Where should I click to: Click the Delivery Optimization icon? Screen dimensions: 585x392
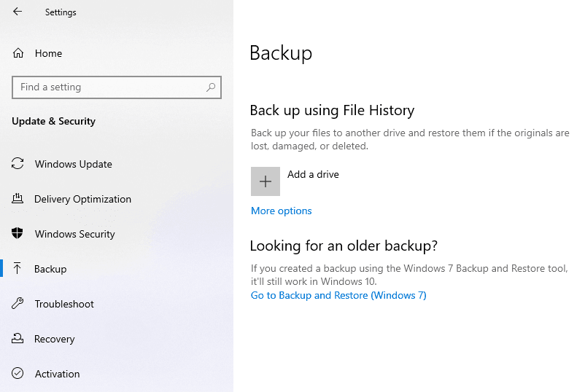(x=18, y=199)
